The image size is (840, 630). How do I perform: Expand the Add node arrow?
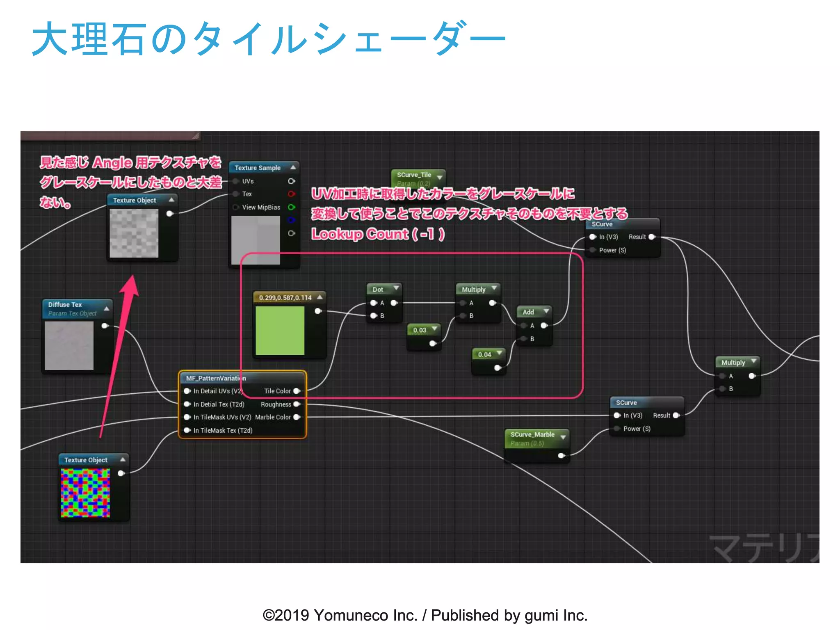click(546, 311)
